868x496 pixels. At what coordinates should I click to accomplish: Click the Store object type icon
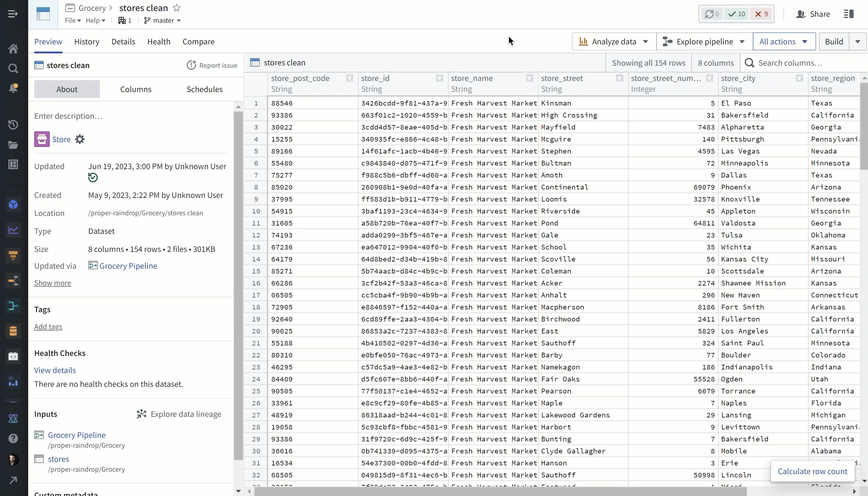[42, 139]
